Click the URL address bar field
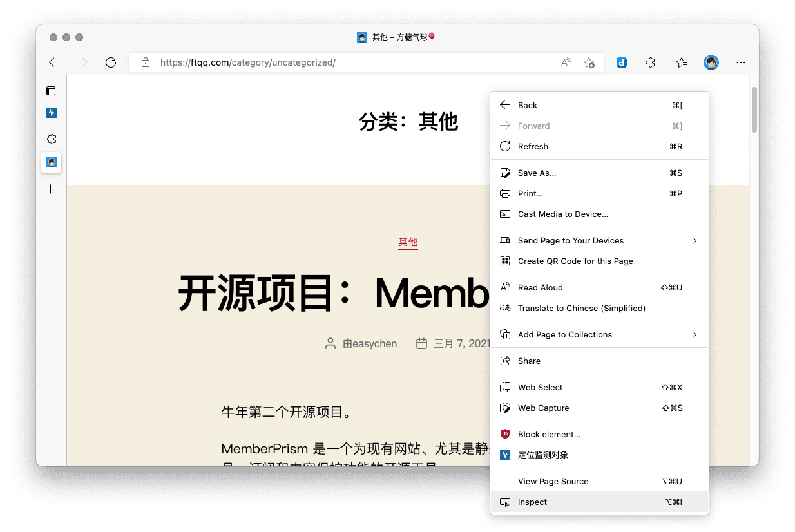Image resolution: width=795 pixels, height=532 pixels. click(x=348, y=62)
